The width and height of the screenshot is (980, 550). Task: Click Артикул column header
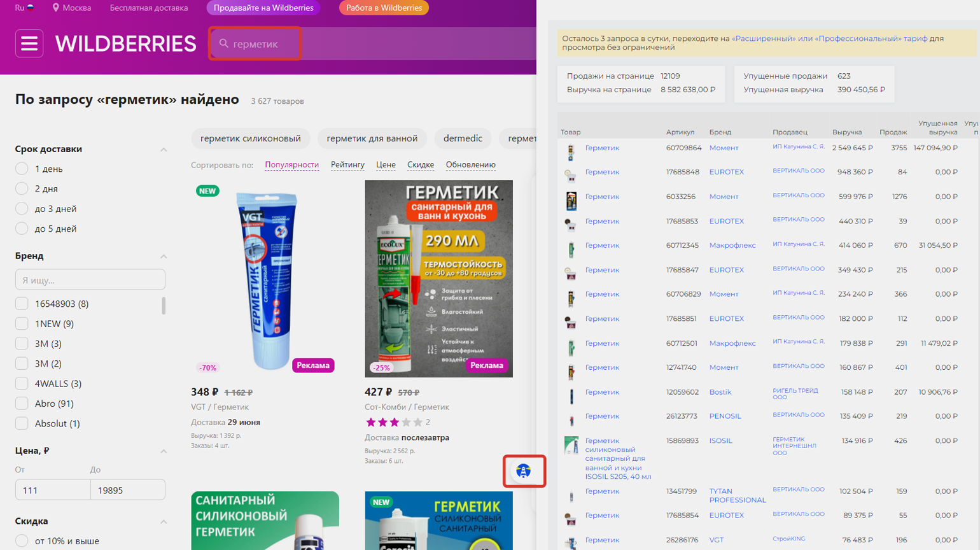pos(680,132)
